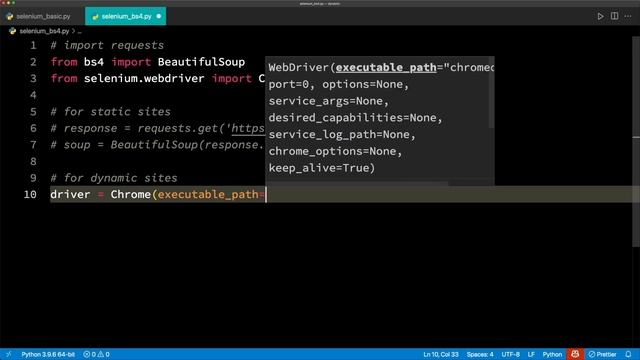Click the driver variable on line 10
The height and width of the screenshot is (360, 640).
(x=70, y=195)
